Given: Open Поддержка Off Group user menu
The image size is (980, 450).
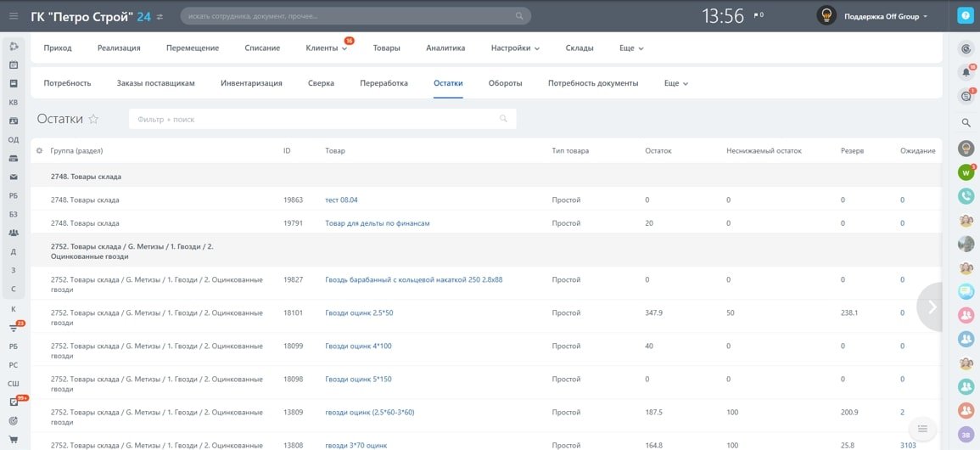Looking at the screenshot, I should 885,16.
